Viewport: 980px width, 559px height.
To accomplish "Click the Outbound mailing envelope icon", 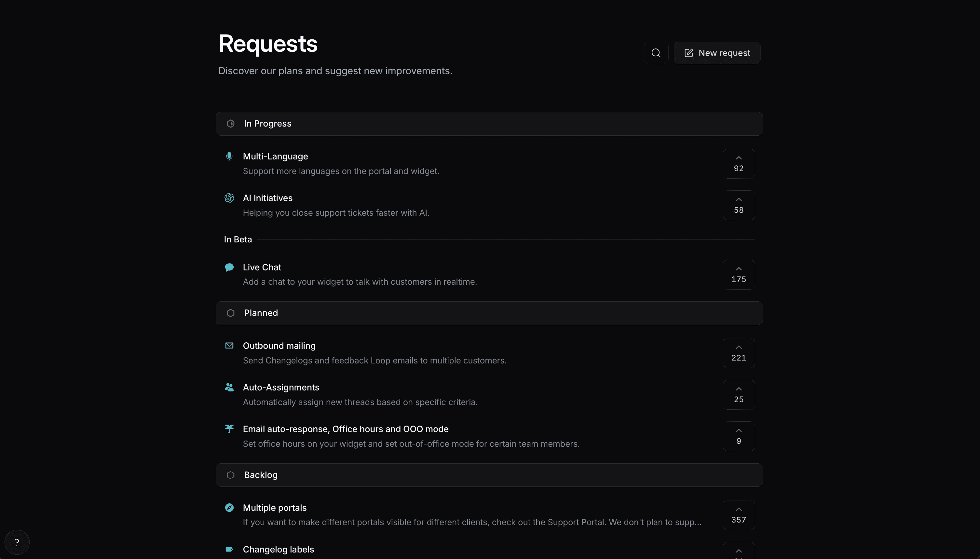I will pyautogui.click(x=229, y=346).
